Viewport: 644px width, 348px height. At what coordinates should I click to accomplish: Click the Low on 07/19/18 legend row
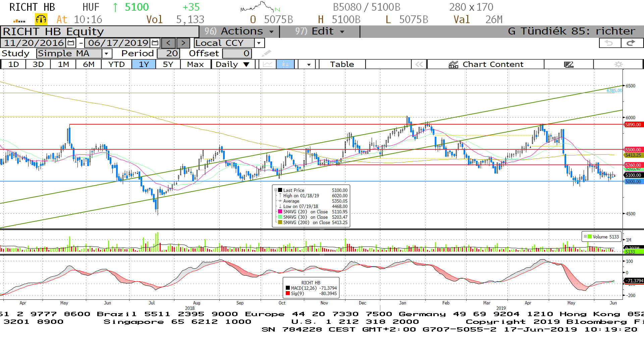point(314,206)
